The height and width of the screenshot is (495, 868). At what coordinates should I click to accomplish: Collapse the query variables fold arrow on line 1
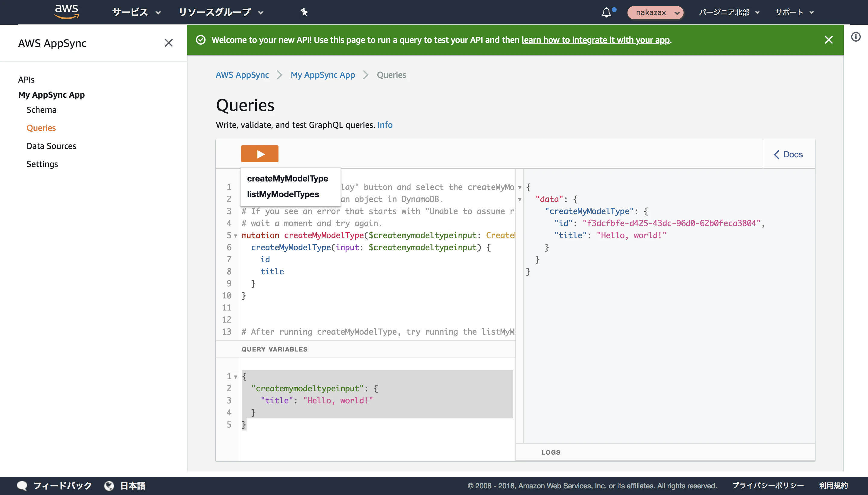(x=235, y=377)
